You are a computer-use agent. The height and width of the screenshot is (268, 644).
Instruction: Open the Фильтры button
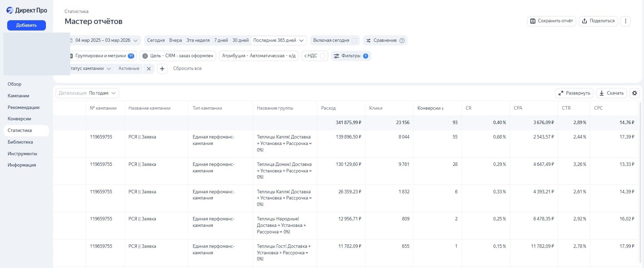[351, 56]
